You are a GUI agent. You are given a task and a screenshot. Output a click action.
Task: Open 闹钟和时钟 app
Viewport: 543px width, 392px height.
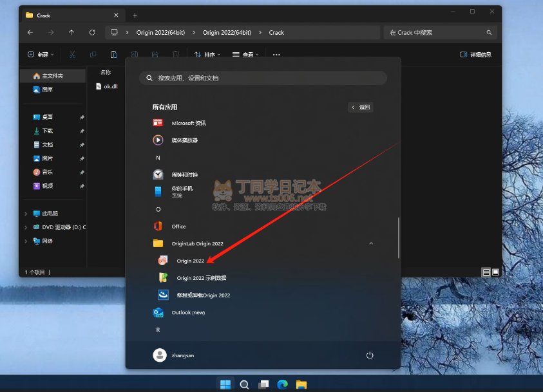(184, 174)
